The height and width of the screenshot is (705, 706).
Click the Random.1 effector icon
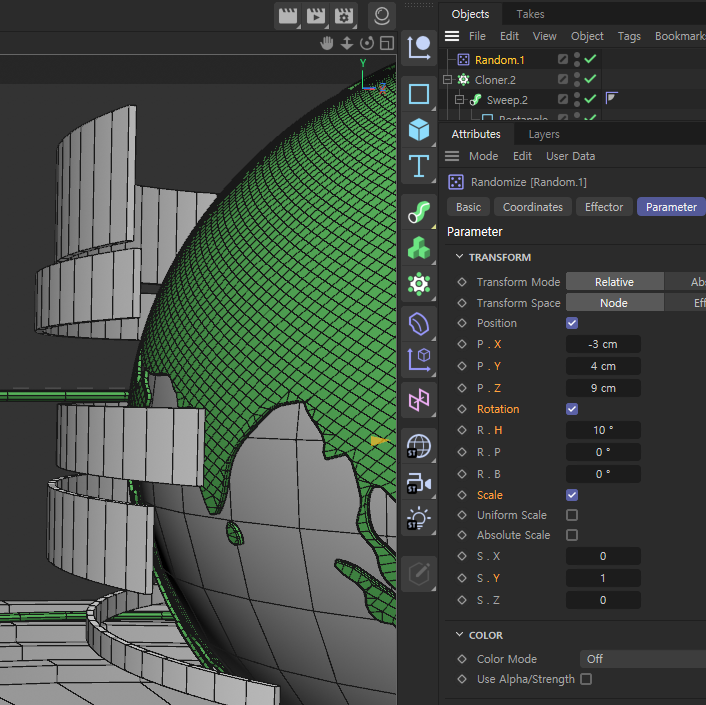tap(463, 60)
